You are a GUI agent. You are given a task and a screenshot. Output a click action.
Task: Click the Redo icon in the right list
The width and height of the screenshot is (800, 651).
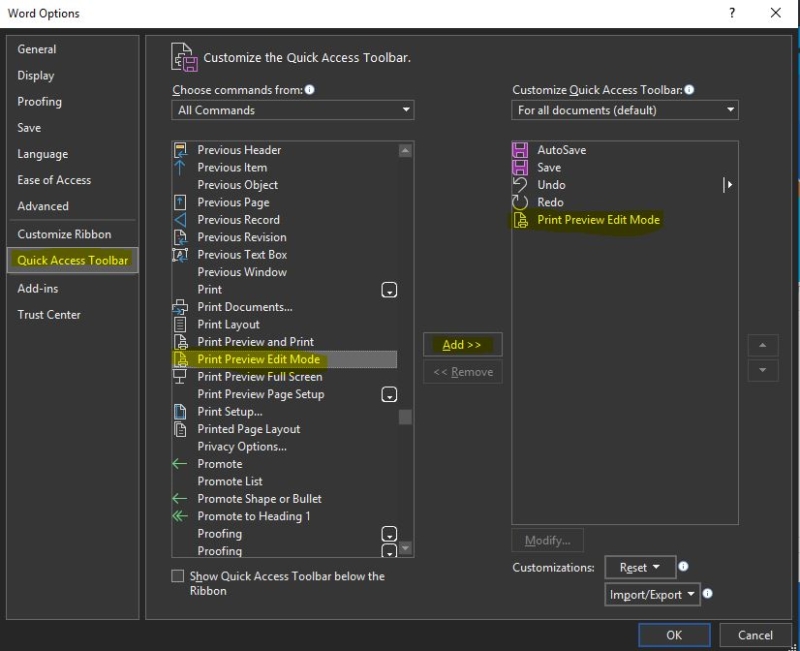(x=519, y=202)
